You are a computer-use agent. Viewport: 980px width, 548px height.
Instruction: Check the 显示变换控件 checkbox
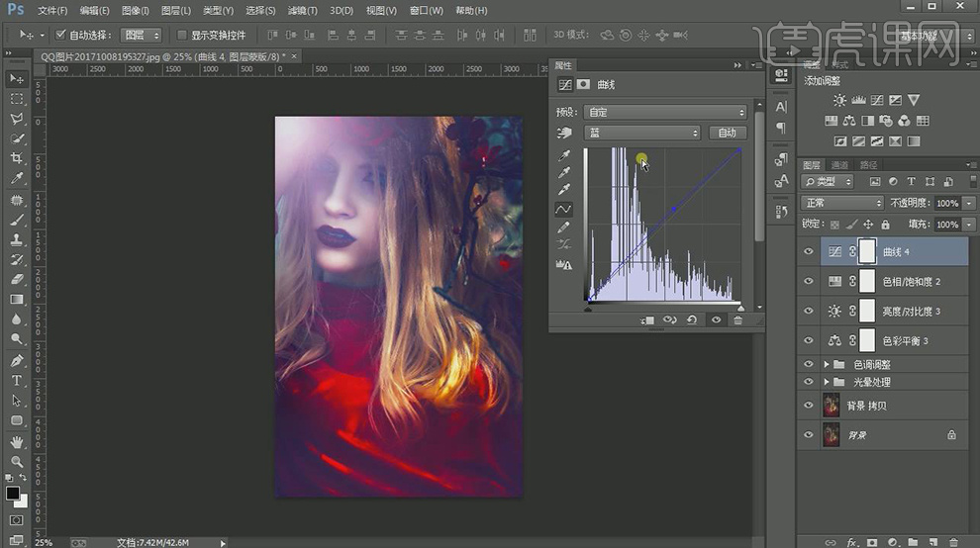pyautogui.click(x=181, y=36)
